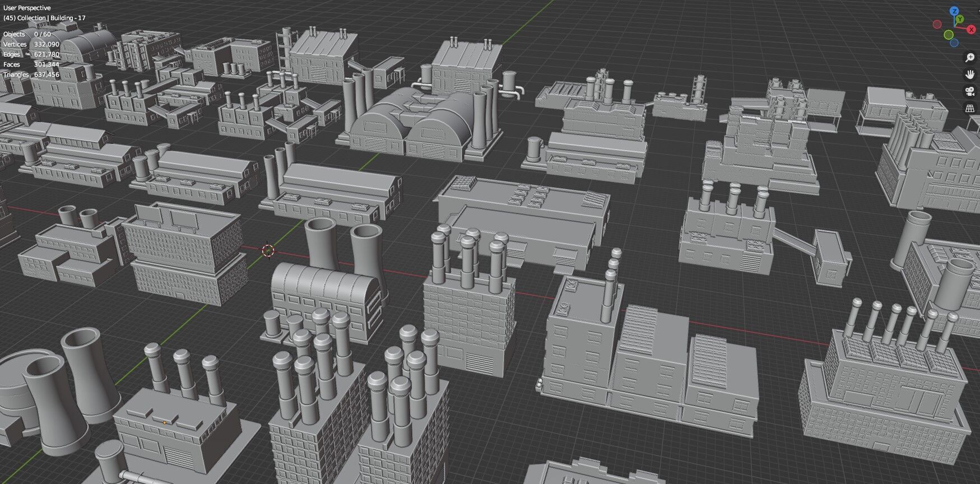Click the 'User Perspective' overlay text
This screenshot has width=980, height=484.
click(x=27, y=8)
